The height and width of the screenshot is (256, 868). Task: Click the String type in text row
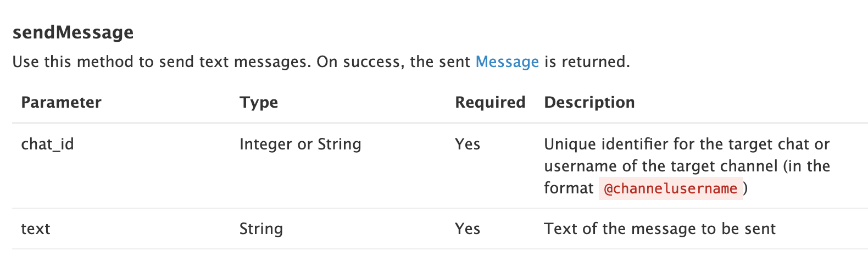[x=261, y=229]
